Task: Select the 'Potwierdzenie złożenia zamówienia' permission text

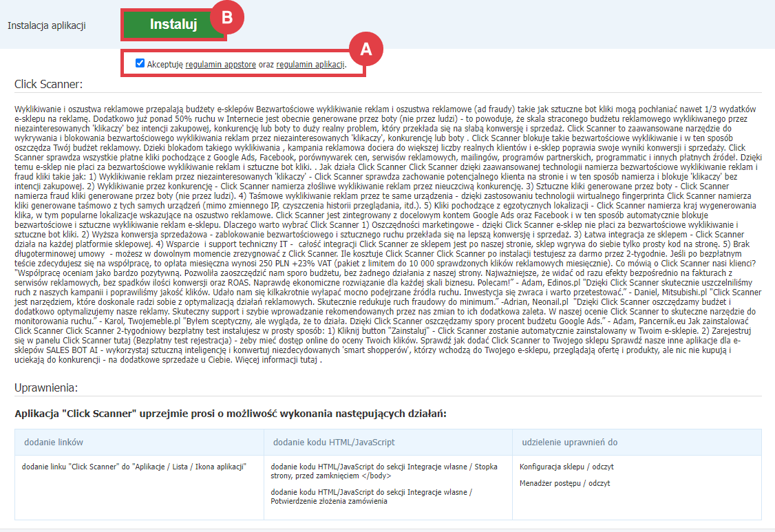Action: 371,496
